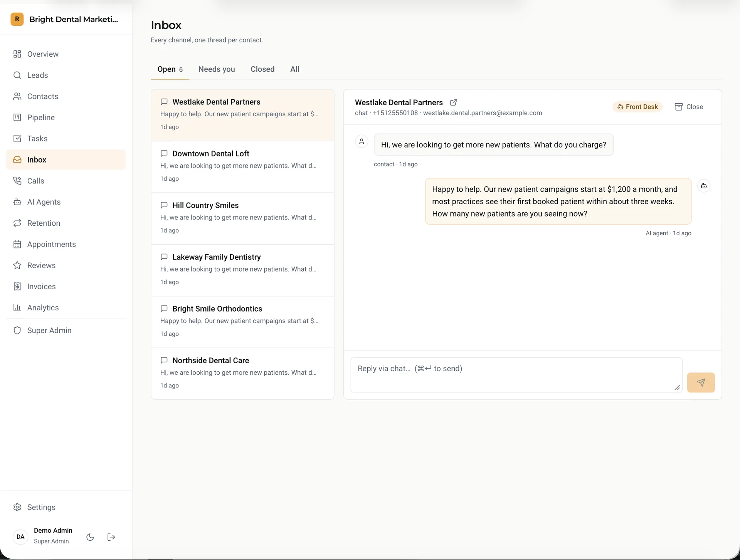Viewport: 740px width, 560px height.
Task: Switch to the All tab
Action: [294, 69]
